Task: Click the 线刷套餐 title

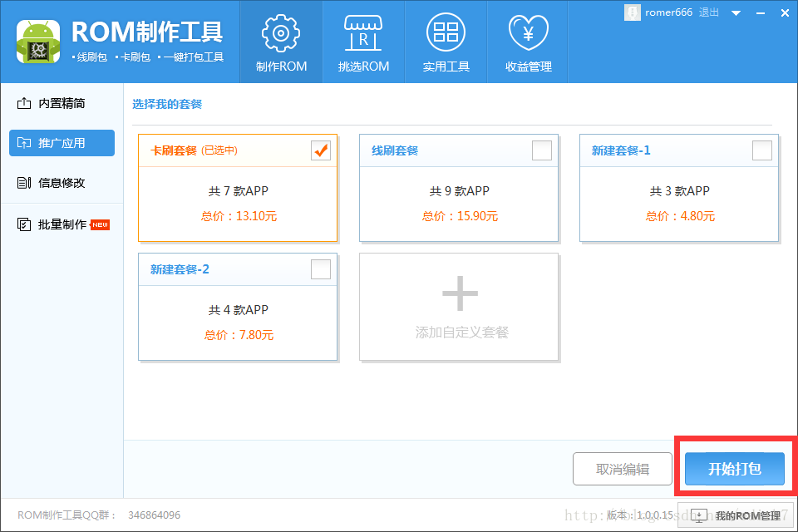Action: click(x=394, y=150)
